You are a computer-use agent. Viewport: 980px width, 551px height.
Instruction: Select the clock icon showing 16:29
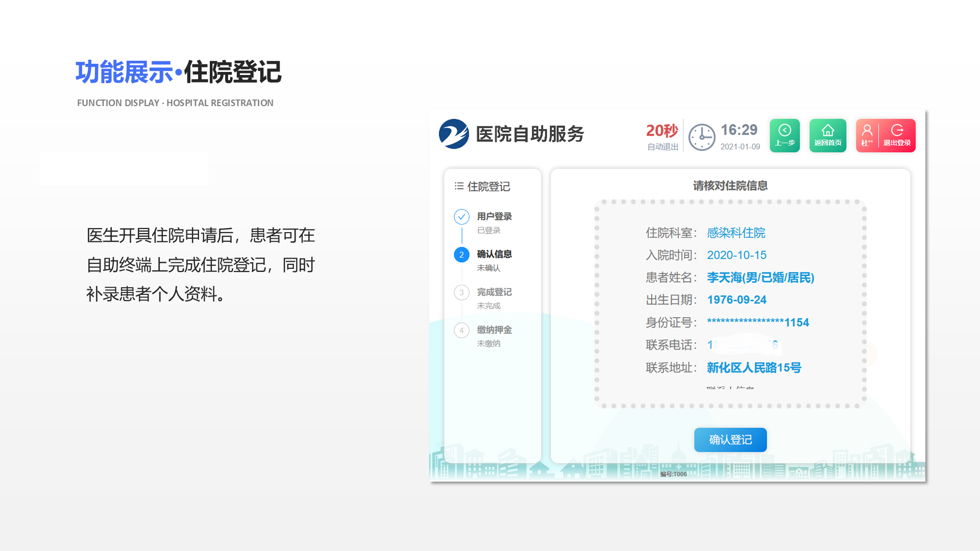pyautogui.click(x=702, y=136)
